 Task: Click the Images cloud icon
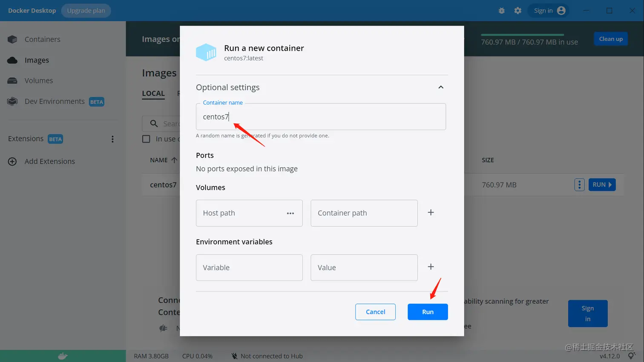click(12, 60)
